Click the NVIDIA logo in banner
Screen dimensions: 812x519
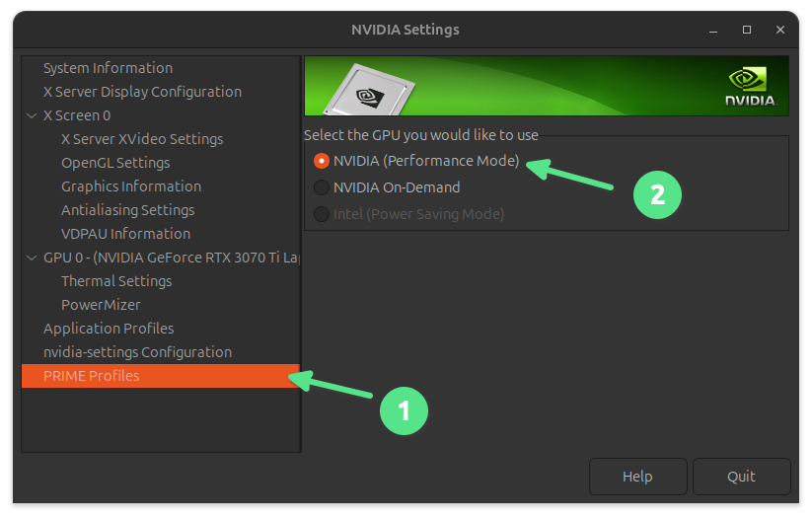(x=751, y=87)
